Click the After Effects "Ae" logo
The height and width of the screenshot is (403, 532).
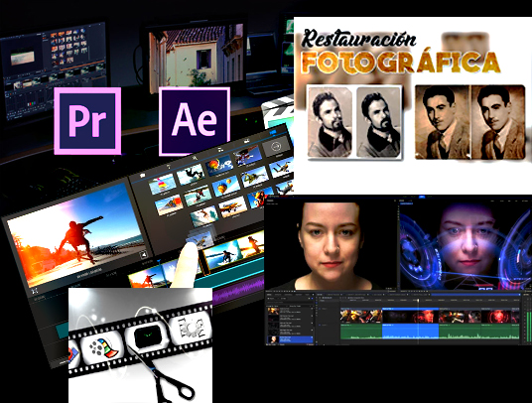[x=195, y=121]
